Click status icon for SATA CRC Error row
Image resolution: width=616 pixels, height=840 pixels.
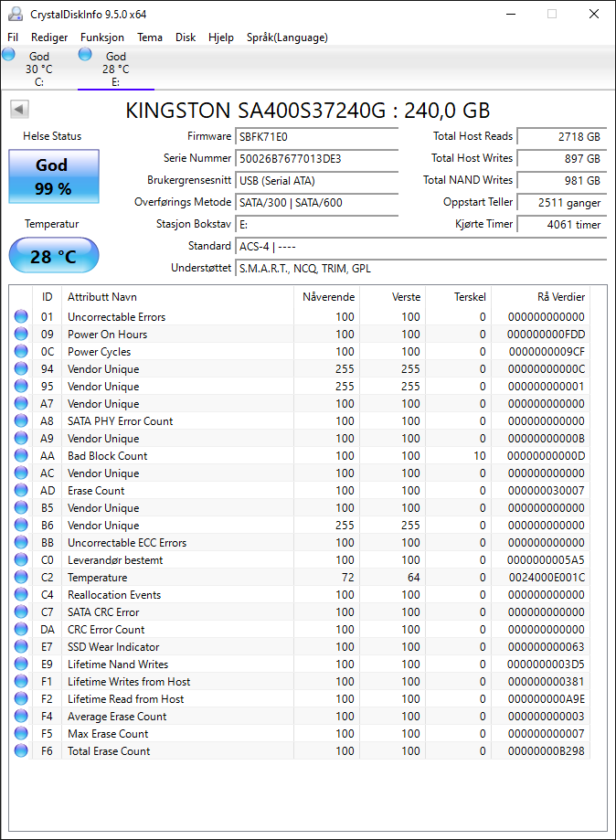click(21, 611)
